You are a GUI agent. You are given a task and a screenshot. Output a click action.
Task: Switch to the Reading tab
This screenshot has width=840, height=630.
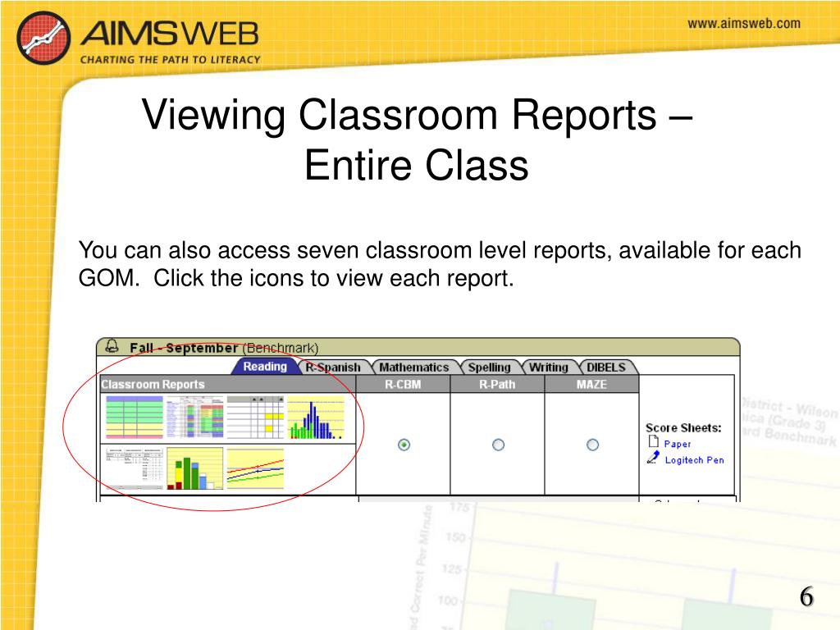click(x=265, y=367)
